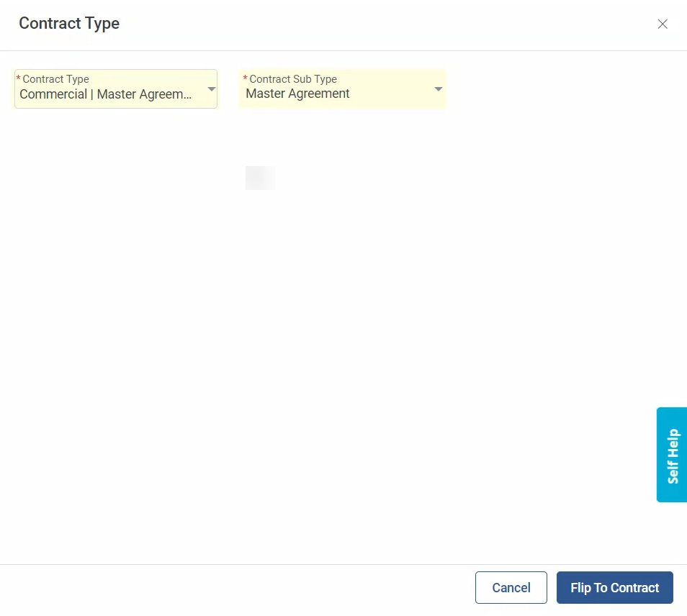Click red asterisk beside Contract Type label
The height and width of the screenshot is (616, 687).
tap(19, 78)
